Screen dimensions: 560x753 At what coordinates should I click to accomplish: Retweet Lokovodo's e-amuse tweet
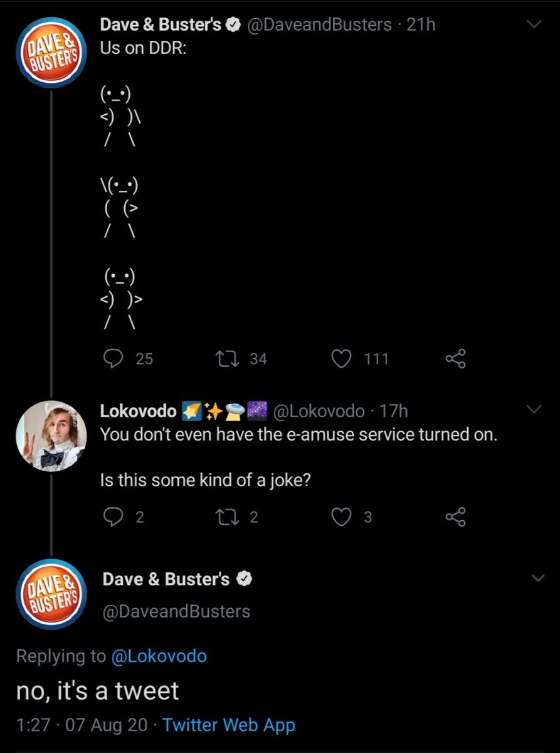(224, 517)
